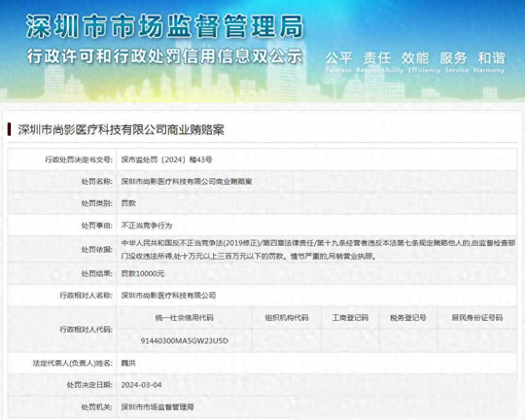This screenshot has height=420, width=525.
Task: Click the 罚款10000元 penalty result
Action: tap(143, 273)
